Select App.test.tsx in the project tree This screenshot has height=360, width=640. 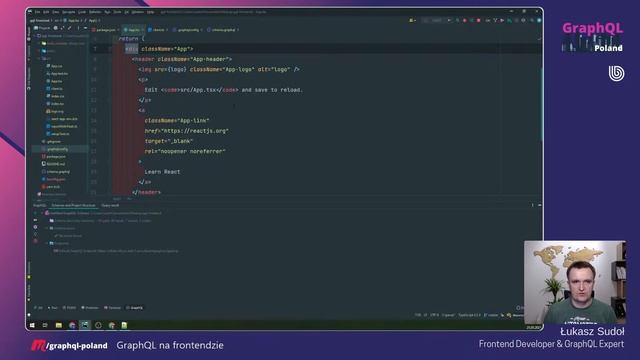point(57,74)
